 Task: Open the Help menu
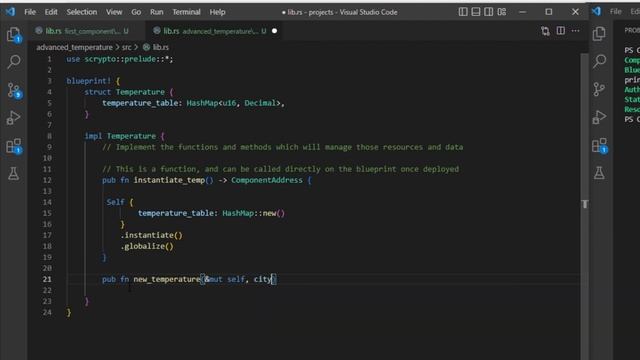click(x=217, y=12)
